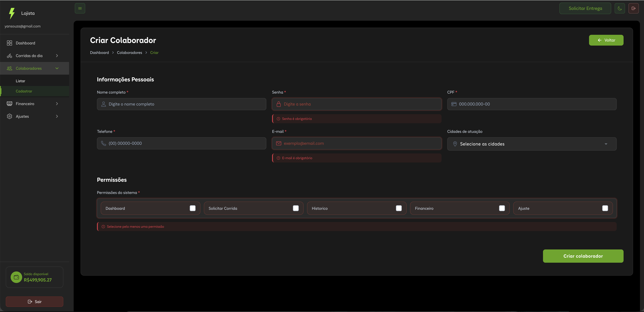Click the Ajustes gear icon
Image resolution: width=644 pixels, height=312 pixels.
(x=9, y=116)
